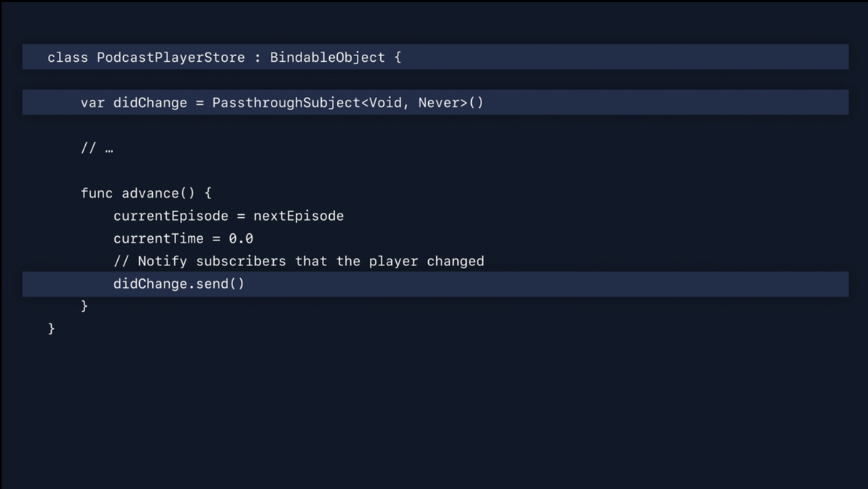The width and height of the screenshot is (868, 489).
Task: Click the 0.0 numeric literal
Action: tap(241, 239)
